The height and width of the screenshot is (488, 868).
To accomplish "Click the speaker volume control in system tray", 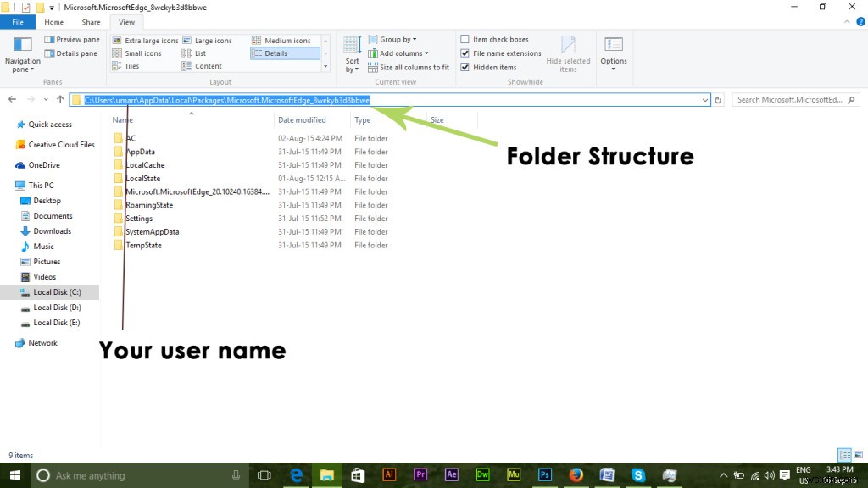I will coord(769,474).
